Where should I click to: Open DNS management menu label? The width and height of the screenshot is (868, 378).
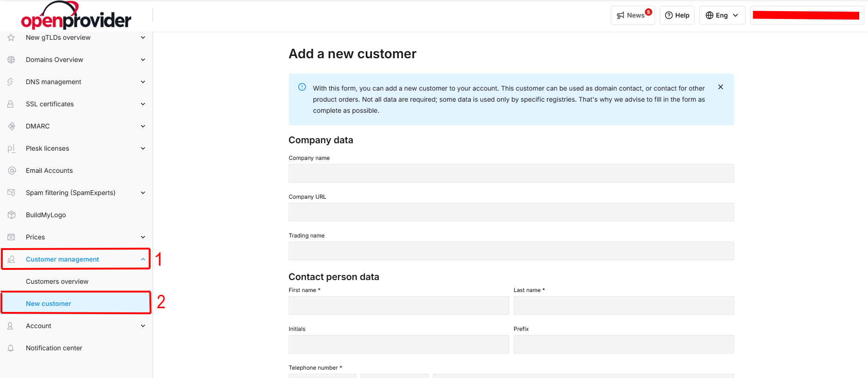click(54, 82)
